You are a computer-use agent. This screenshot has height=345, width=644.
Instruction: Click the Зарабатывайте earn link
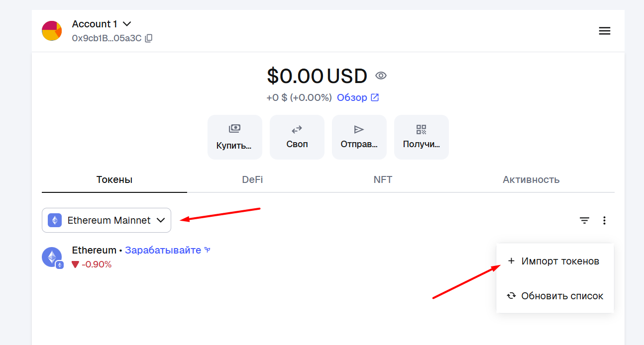pos(163,250)
